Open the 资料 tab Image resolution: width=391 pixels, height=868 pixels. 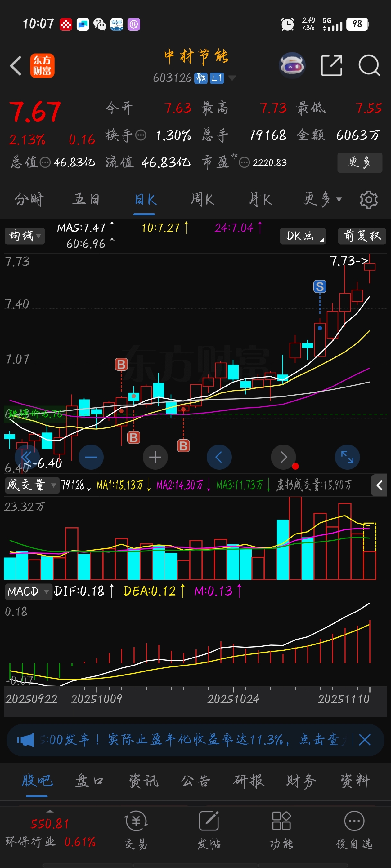point(355,781)
